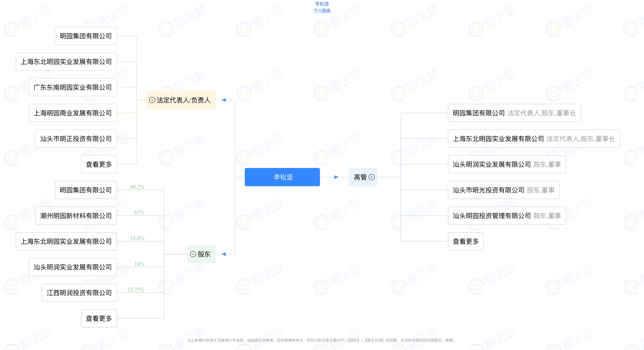The height and width of the screenshot is (350, 644).
Task: Open 汕头市明光投资有限公司 executive node
Action: [x=503, y=190]
